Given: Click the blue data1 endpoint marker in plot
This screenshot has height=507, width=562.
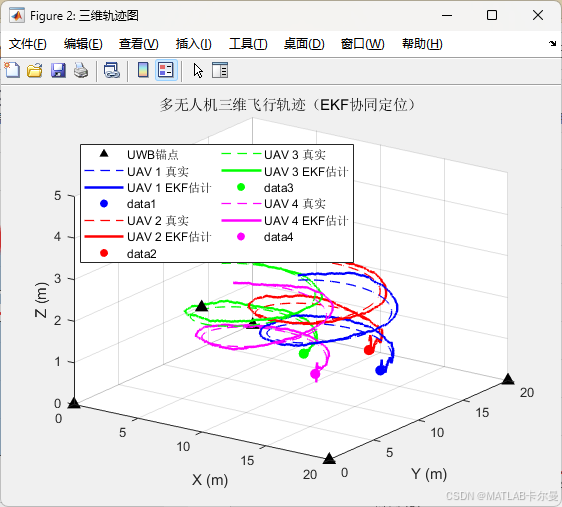Looking at the screenshot, I should click(x=380, y=370).
